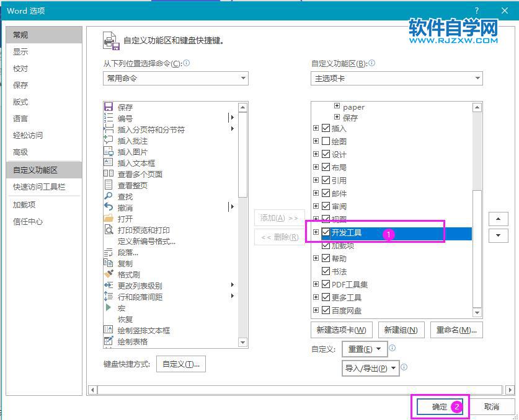Uncheck the 开发工具 tab checkbox
Viewport: 519px width, 420px height.
point(326,232)
